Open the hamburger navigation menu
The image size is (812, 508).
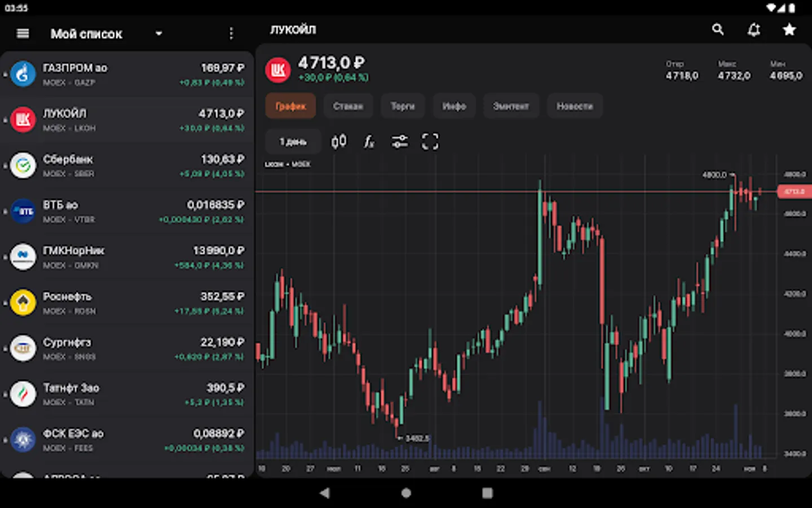[x=23, y=34]
